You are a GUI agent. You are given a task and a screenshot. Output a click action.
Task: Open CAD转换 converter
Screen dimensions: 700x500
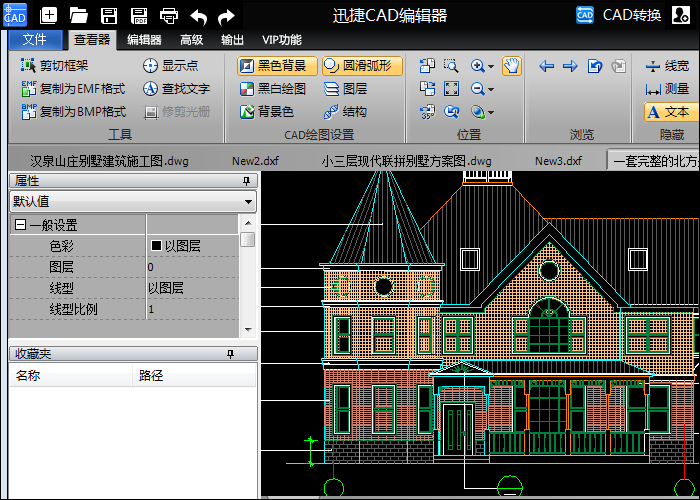618,15
